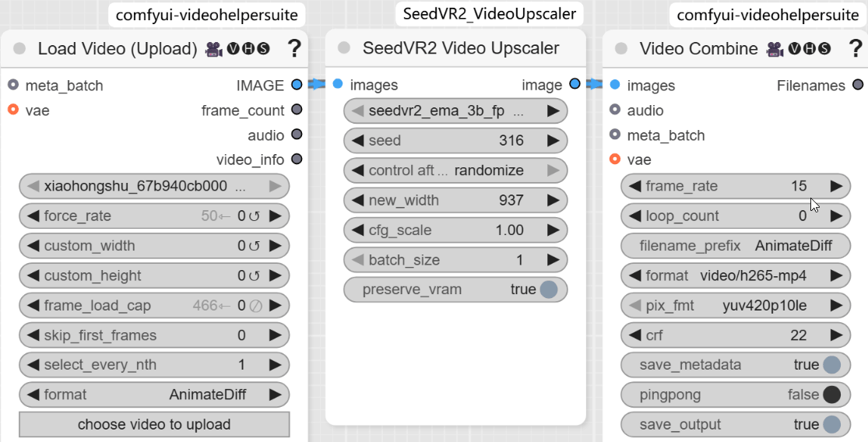Click the cfg_scale slider field
The image size is (868, 442).
[x=455, y=230]
